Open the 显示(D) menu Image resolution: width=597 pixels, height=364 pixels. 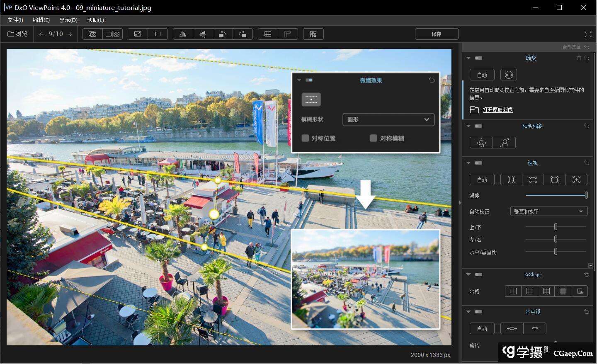pyautogui.click(x=68, y=20)
